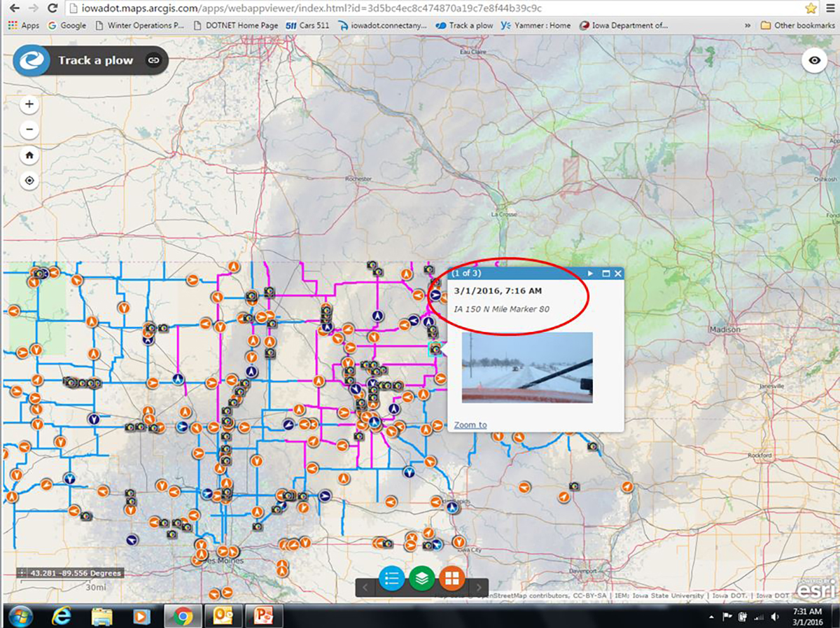Open the Cars 511 bookmark

[307, 25]
